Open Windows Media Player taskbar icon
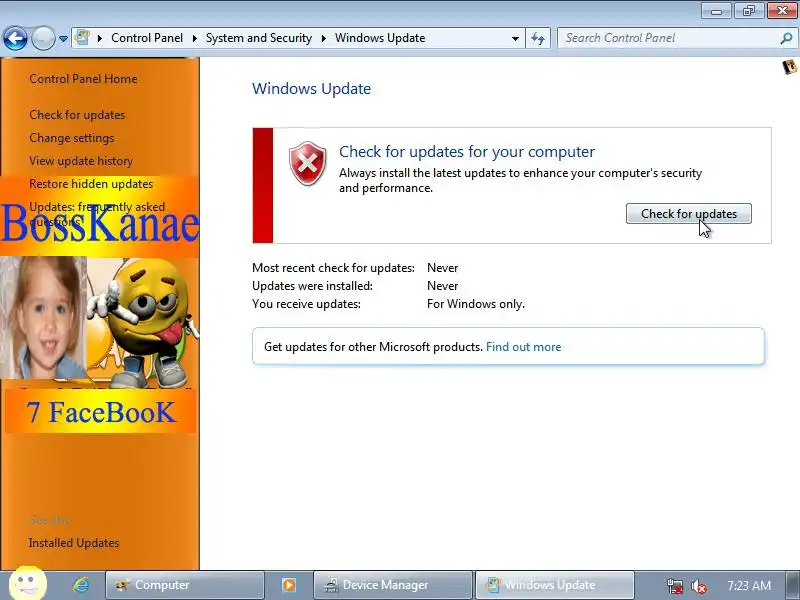The width and height of the screenshot is (800, 600). (x=289, y=585)
